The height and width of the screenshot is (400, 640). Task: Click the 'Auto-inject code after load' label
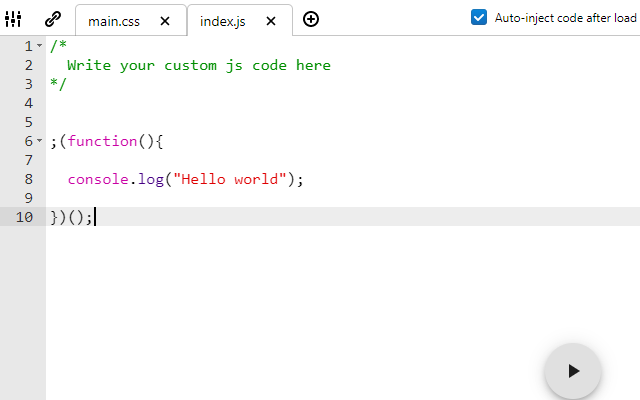565,18
